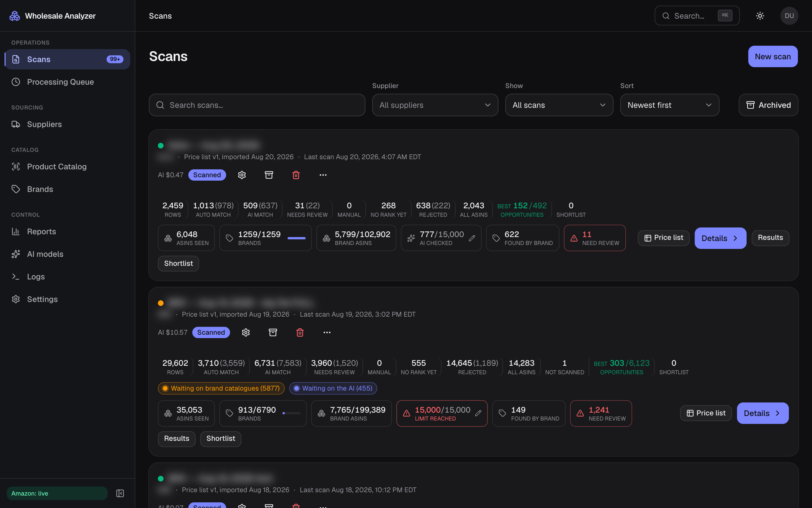Open the All suppliers dropdown
Image resolution: width=812 pixels, height=508 pixels.
(435, 105)
